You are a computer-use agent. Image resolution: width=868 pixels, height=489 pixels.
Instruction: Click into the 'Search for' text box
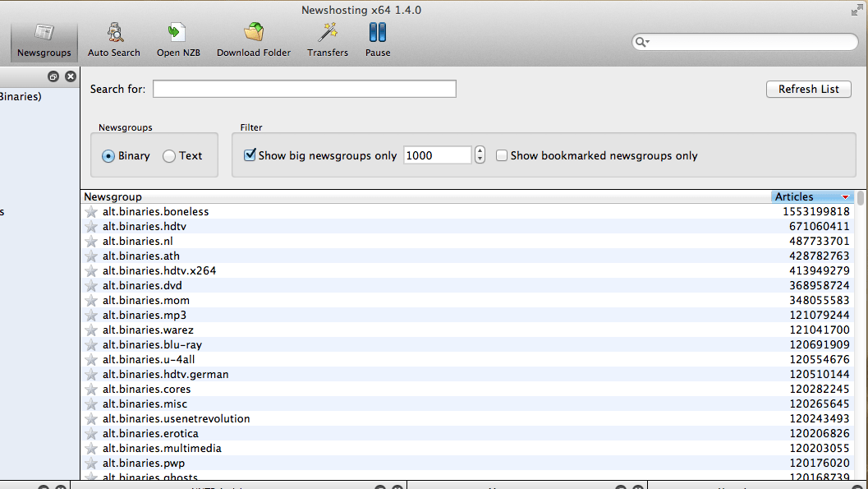click(x=305, y=89)
